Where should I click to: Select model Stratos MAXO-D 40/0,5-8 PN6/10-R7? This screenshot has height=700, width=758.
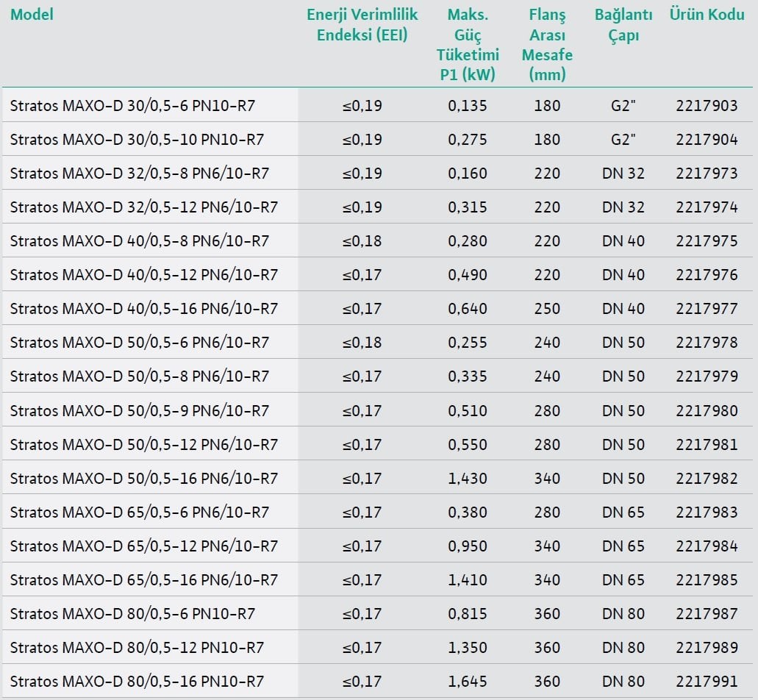[139, 240]
